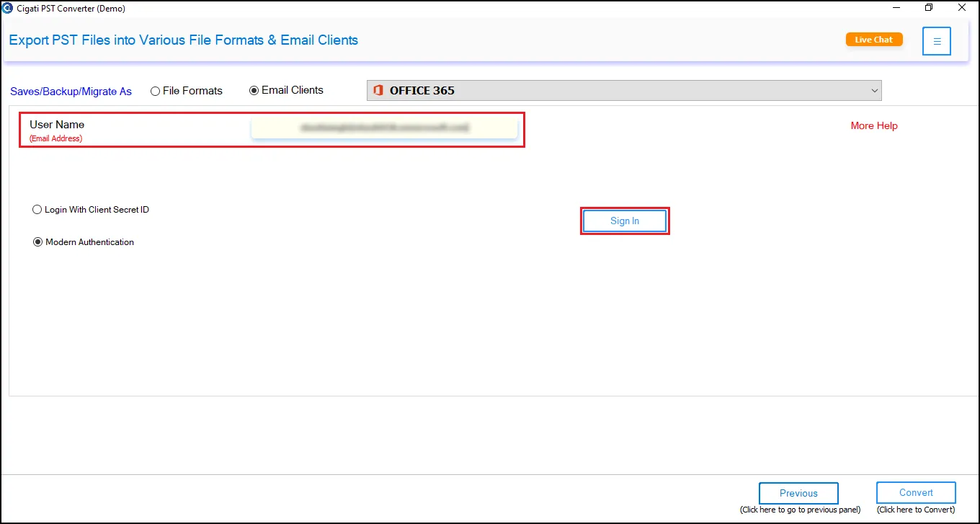Open Live Chat support

(x=874, y=40)
